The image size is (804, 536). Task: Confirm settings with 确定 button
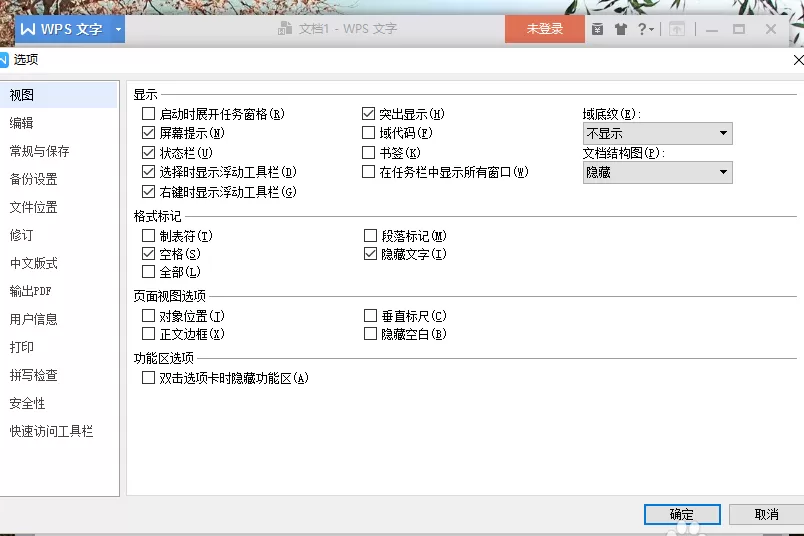682,514
